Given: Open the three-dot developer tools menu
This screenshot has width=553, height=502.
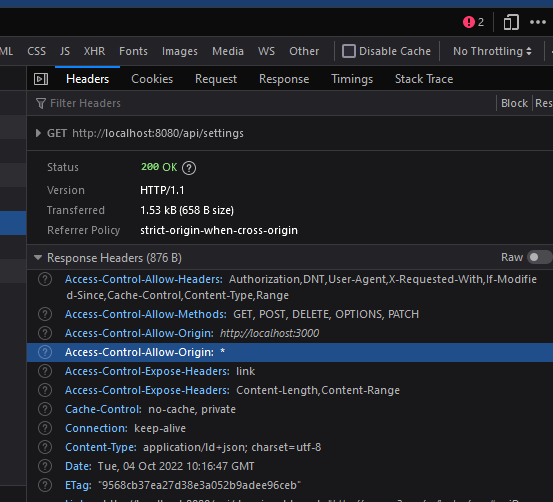Looking at the screenshot, I should [x=538, y=22].
